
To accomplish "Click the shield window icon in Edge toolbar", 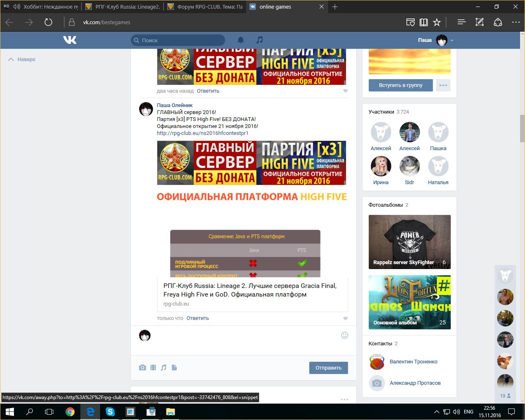I will 410,22.
